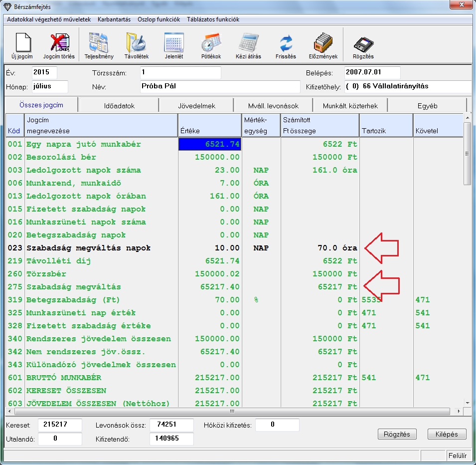Open the Pótlékok toolbar icon

(211, 43)
